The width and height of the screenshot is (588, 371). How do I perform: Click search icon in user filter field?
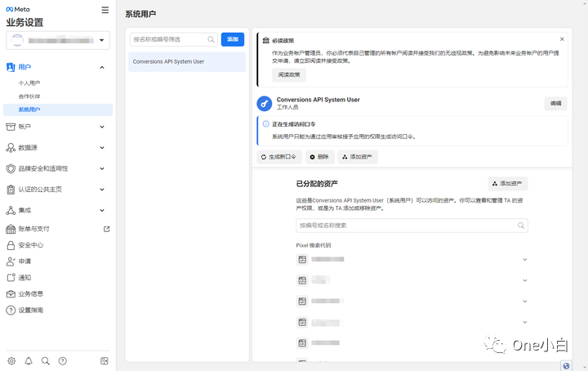click(211, 39)
